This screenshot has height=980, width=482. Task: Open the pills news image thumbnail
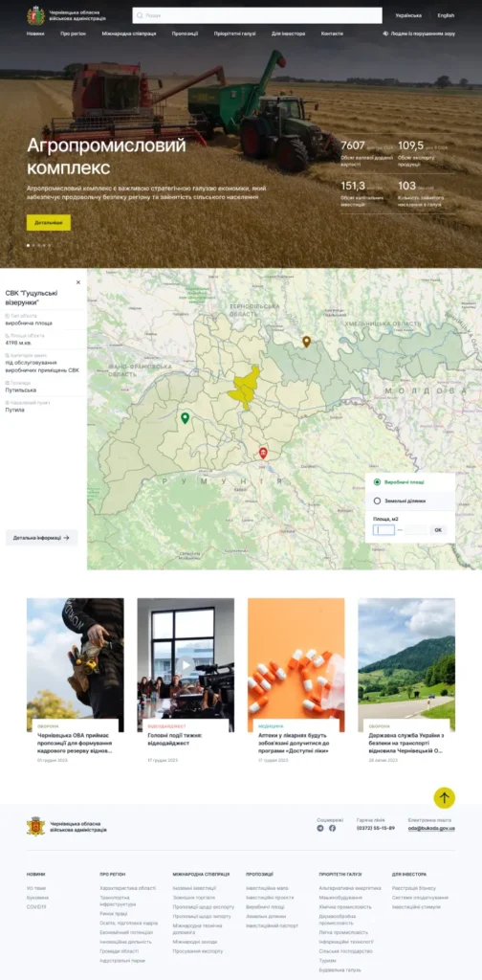[x=296, y=665]
